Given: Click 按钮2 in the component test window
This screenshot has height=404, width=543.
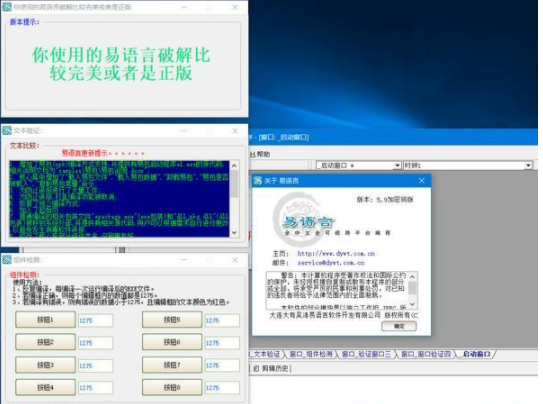Looking at the screenshot, I should (45, 342).
